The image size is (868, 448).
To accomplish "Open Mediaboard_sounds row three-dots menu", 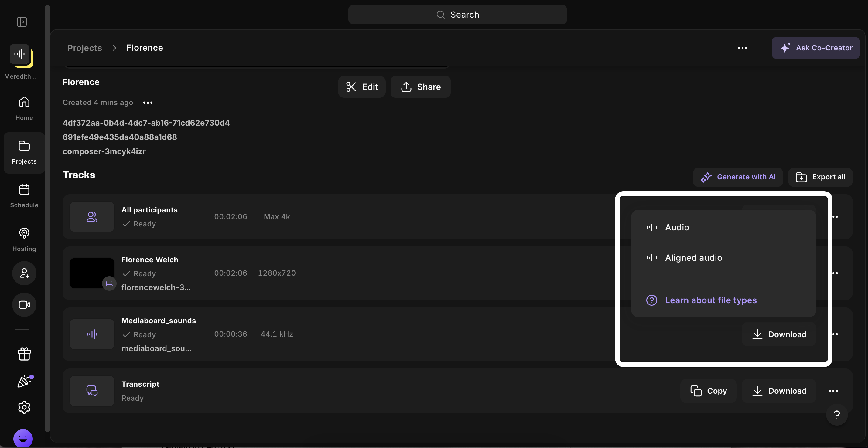I will pyautogui.click(x=835, y=334).
